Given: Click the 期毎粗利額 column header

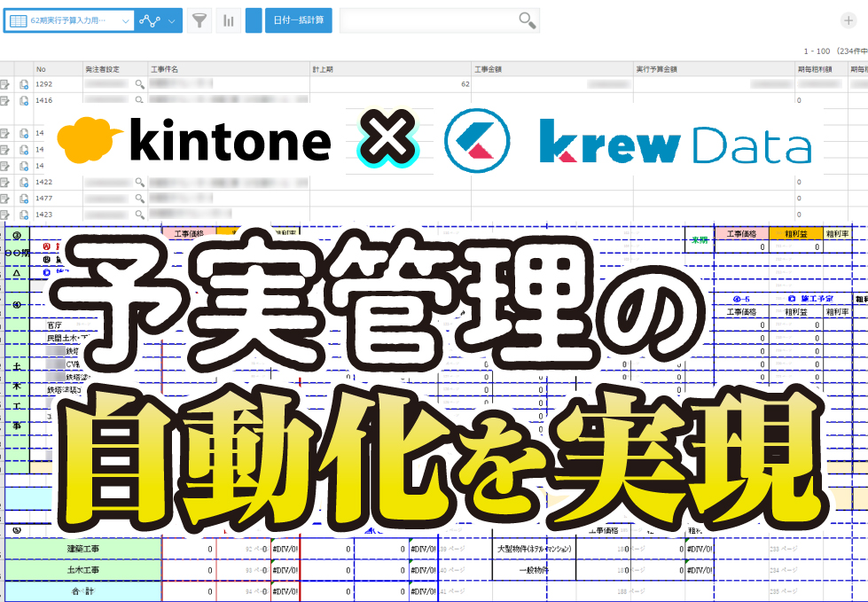Looking at the screenshot, I should click(822, 69).
